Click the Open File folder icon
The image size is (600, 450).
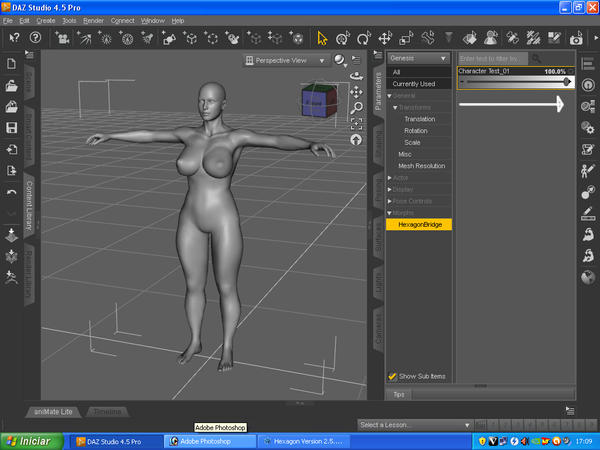pyautogui.click(x=11, y=85)
